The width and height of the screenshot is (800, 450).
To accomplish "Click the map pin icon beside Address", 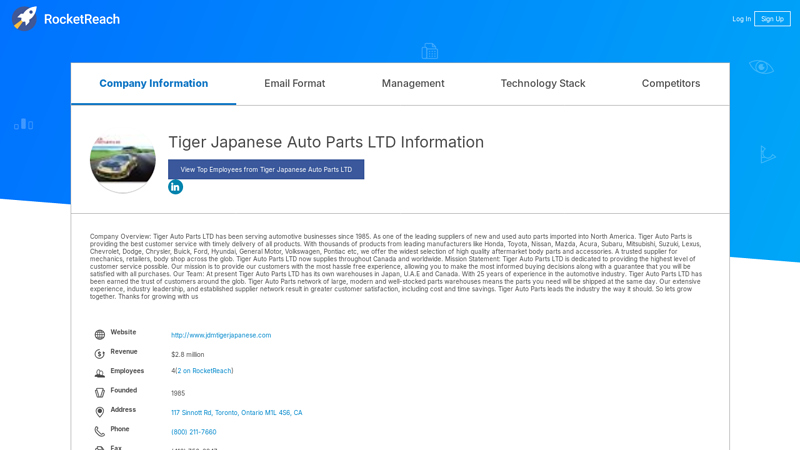I will point(99,412).
